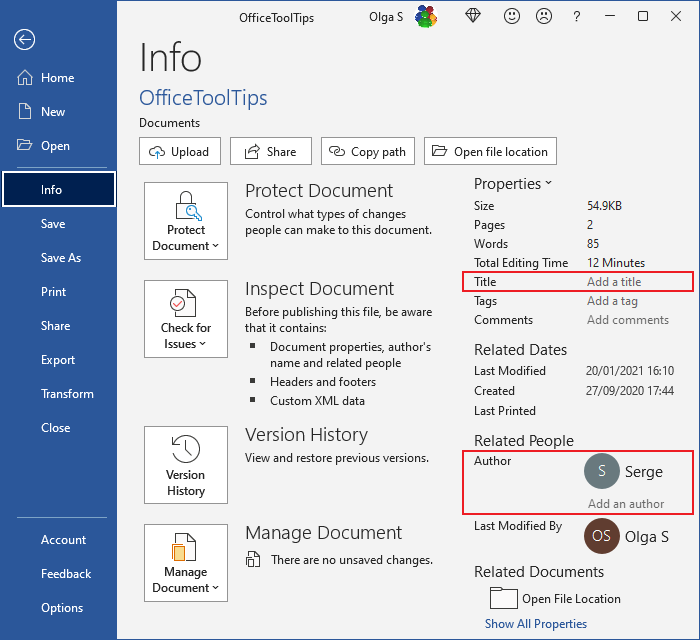700x640 pixels.
Task: Click the Show All Properties link
Action: [536, 623]
